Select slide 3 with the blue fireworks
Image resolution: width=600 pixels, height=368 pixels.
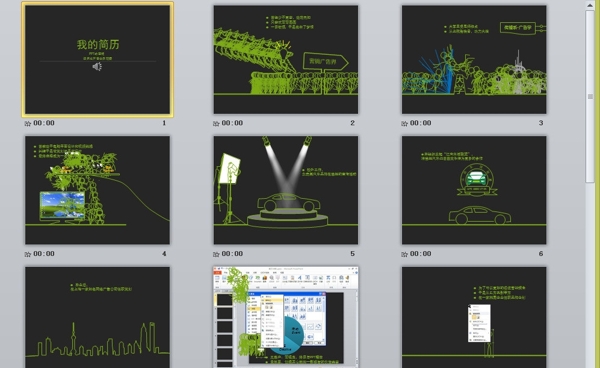(x=474, y=59)
